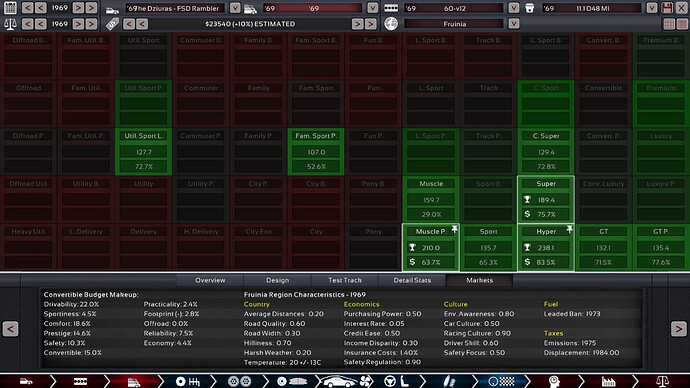Image resolution: width=690 pixels, height=388 pixels.
Task: Open the gearbox drivetrain step
Action: (188, 381)
